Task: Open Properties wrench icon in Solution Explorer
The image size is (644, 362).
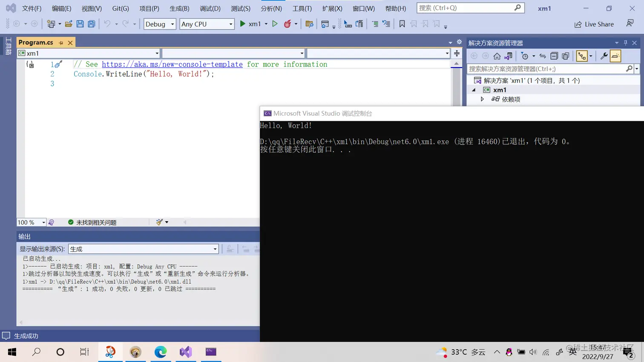Action: [604, 56]
